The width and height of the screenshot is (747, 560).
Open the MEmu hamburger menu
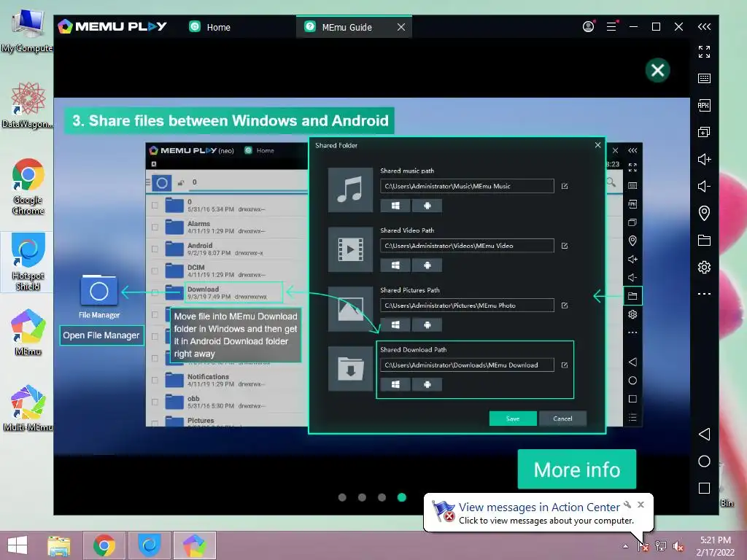(611, 27)
